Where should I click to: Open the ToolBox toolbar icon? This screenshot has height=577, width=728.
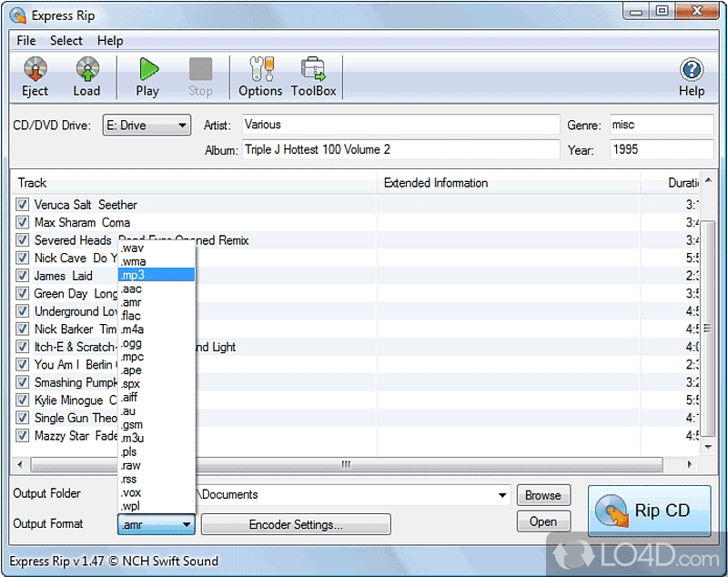point(313,77)
